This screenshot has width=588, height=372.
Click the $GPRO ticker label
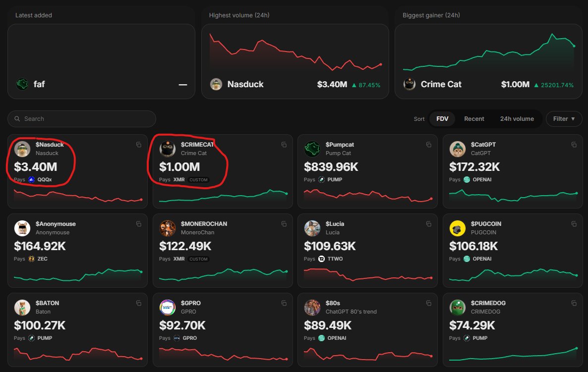(x=190, y=303)
